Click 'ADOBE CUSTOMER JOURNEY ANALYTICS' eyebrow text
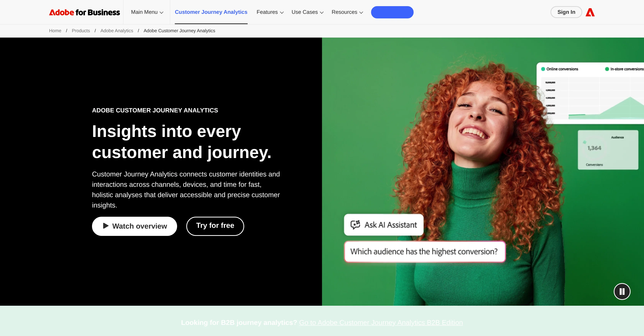This screenshot has width=644, height=336. coord(155,110)
